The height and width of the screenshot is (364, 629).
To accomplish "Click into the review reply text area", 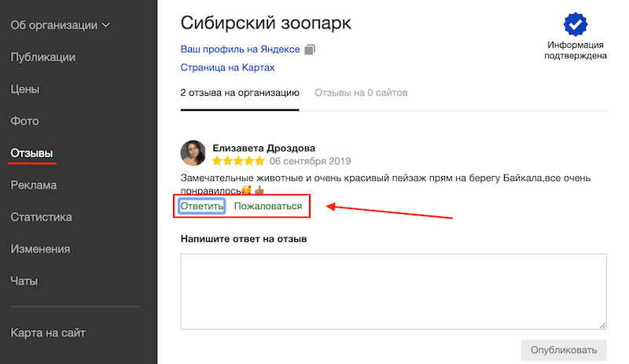I will pyautogui.click(x=393, y=291).
